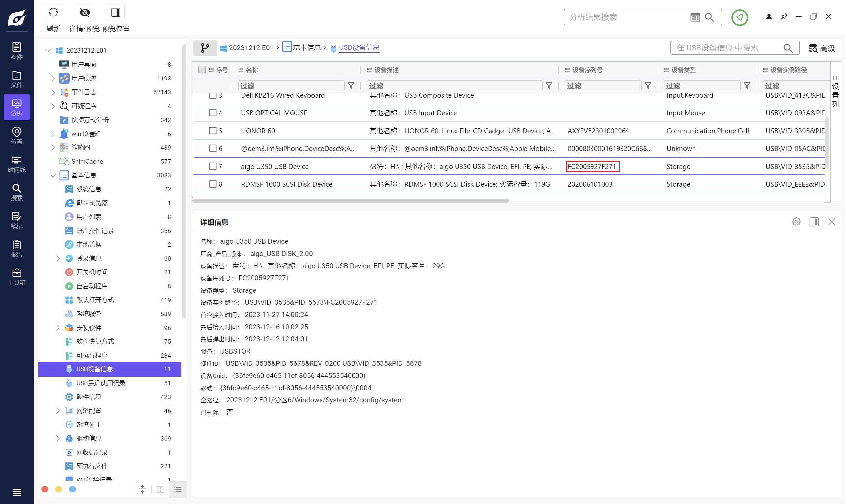Close the 详细信息 panel
The height and width of the screenshot is (504, 845).
(x=832, y=222)
